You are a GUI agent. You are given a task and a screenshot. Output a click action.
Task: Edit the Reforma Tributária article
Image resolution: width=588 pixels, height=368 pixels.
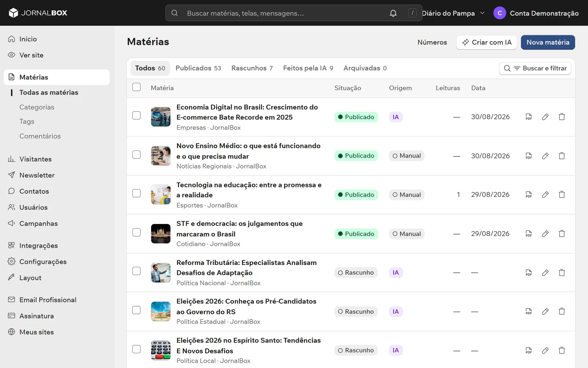click(x=545, y=273)
